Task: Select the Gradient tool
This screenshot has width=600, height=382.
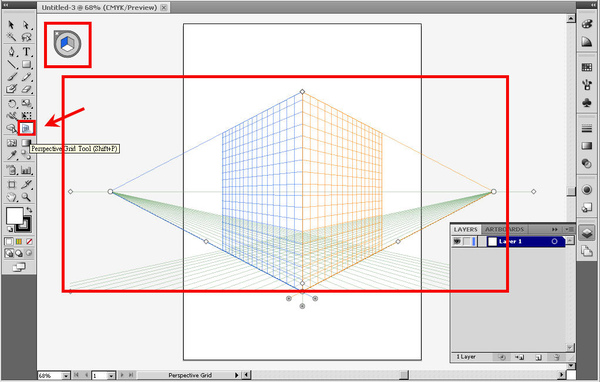Action: click(x=26, y=143)
